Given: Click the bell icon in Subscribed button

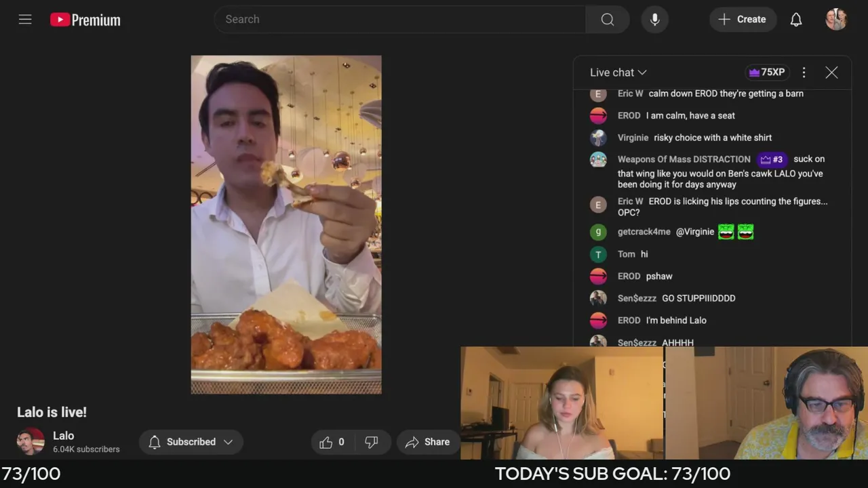Looking at the screenshot, I should coord(155,442).
